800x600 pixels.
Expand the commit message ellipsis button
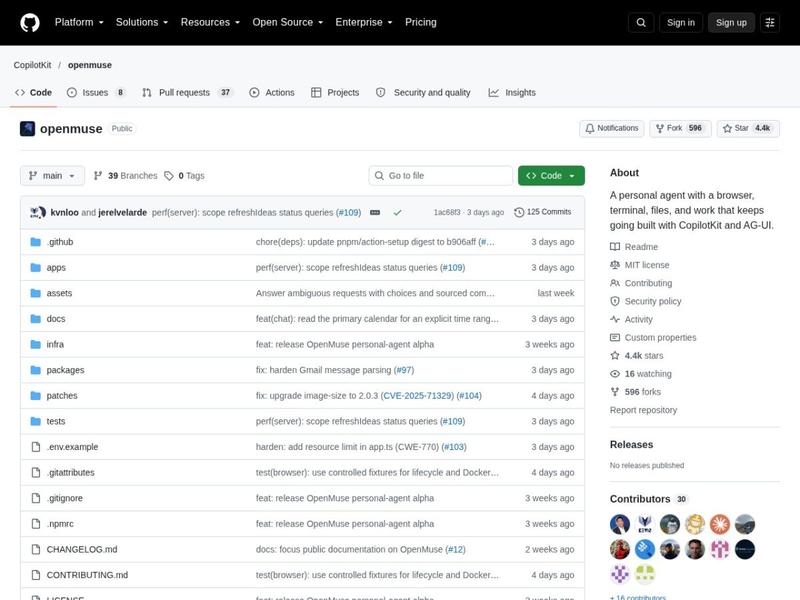click(375, 212)
